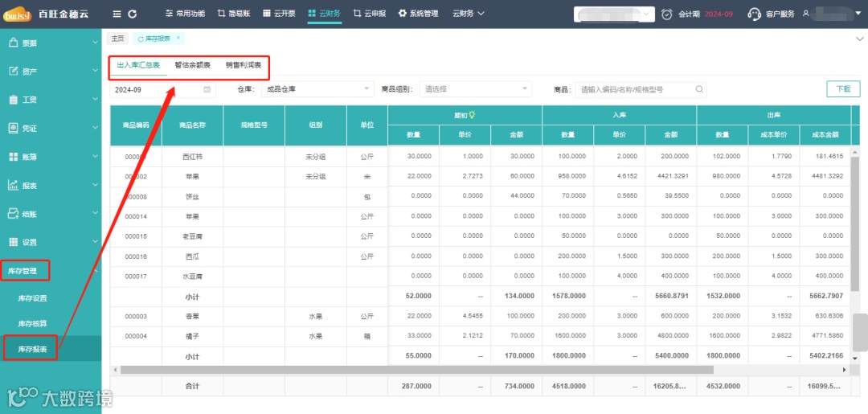Click the 香蕉 product name cell
The width and height of the screenshot is (868, 414).
click(x=193, y=317)
